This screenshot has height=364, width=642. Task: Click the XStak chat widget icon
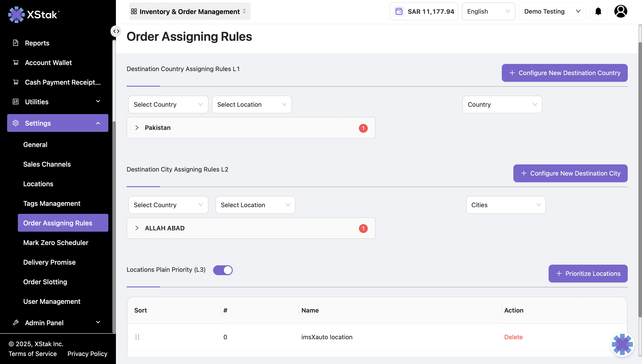tap(622, 344)
